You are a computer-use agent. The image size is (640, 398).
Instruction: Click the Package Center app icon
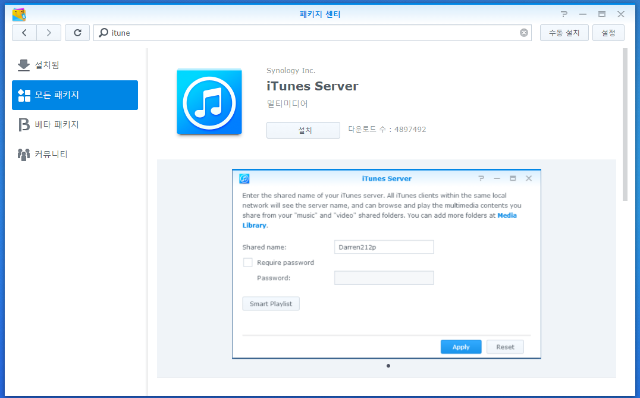(19, 14)
